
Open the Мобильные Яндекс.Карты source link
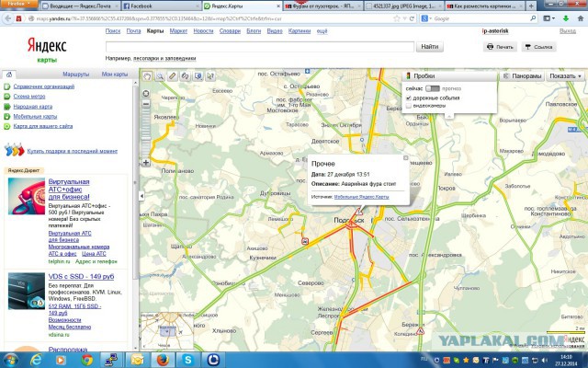[361, 197]
